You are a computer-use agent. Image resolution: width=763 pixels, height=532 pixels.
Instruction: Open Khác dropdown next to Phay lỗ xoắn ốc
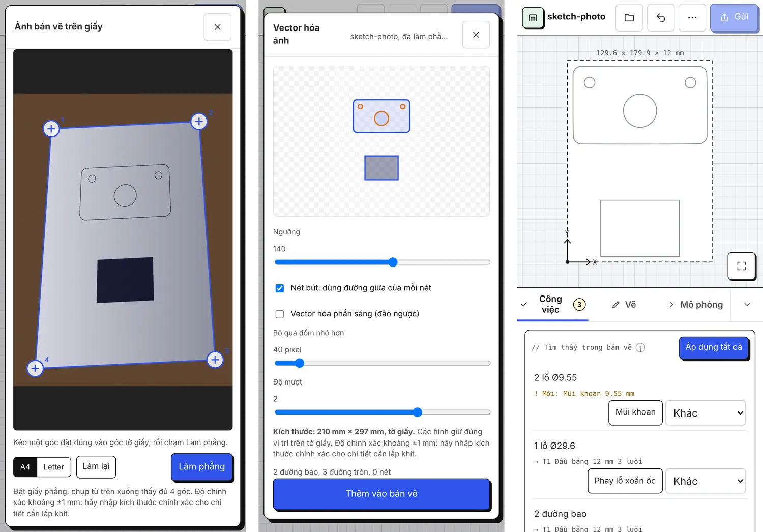706,481
